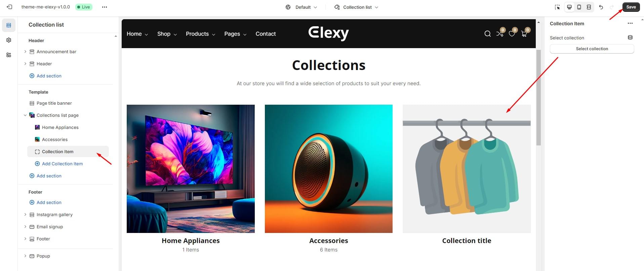Click the dynamic source icon beside Select collection
The image size is (644, 271).
(630, 38)
